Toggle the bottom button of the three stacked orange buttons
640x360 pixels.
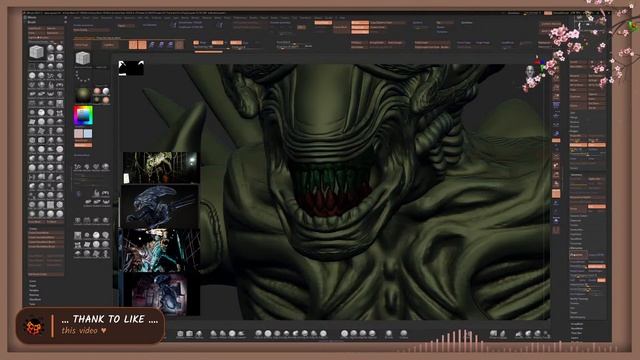360,32
